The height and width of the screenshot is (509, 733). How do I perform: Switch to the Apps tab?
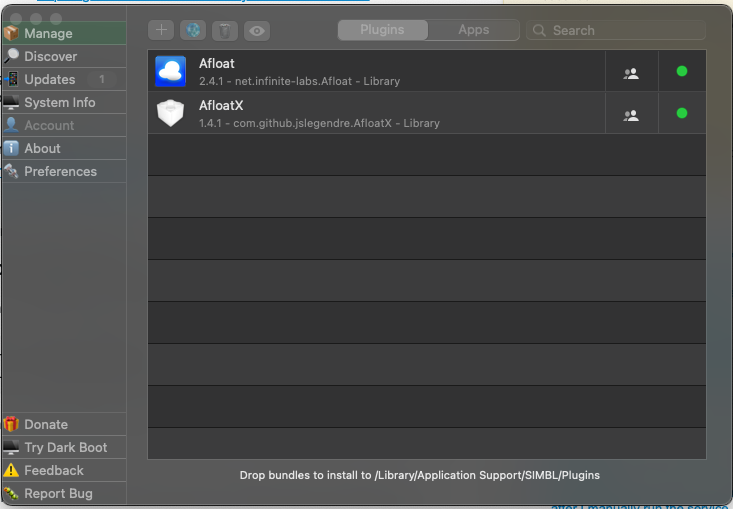pos(474,30)
